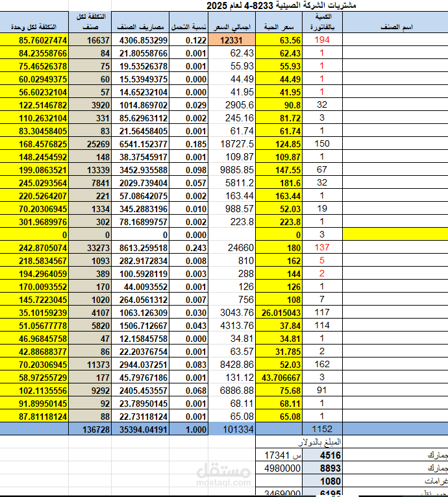Click the مصاريف الصنف column header
Image resolution: width=448 pixels, height=497 pixels.
(x=140, y=22)
